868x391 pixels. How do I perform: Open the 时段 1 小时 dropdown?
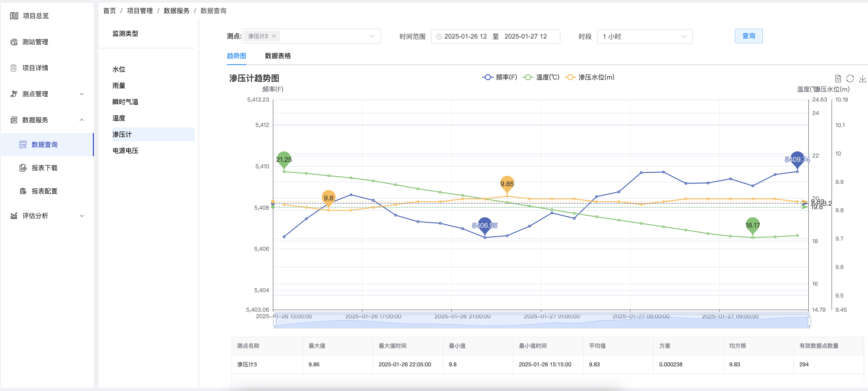[645, 36]
